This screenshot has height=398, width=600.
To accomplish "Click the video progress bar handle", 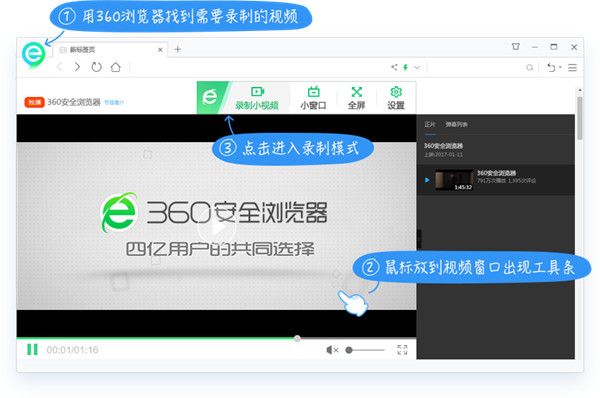I will point(297,338).
